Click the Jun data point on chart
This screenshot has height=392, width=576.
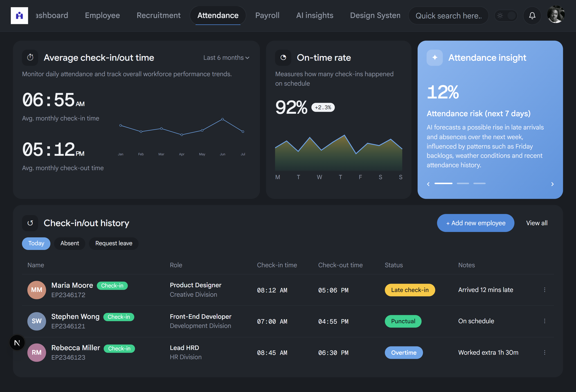click(x=222, y=119)
